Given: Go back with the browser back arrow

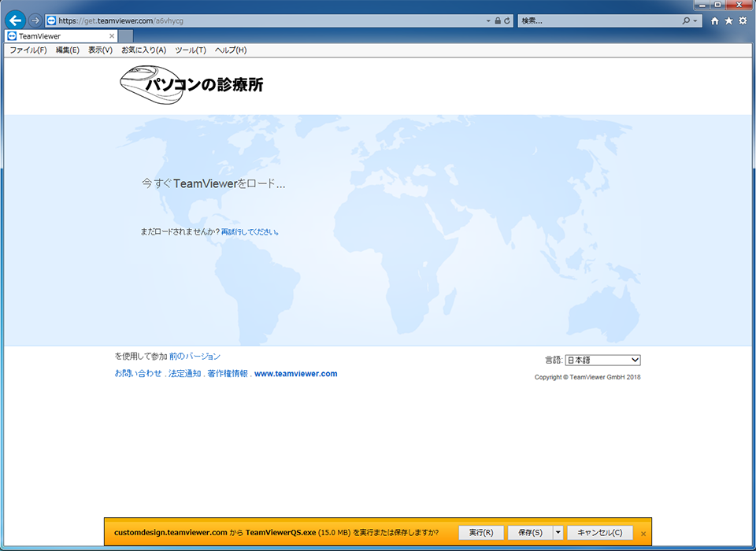Looking at the screenshot, I should pos(16,20).
